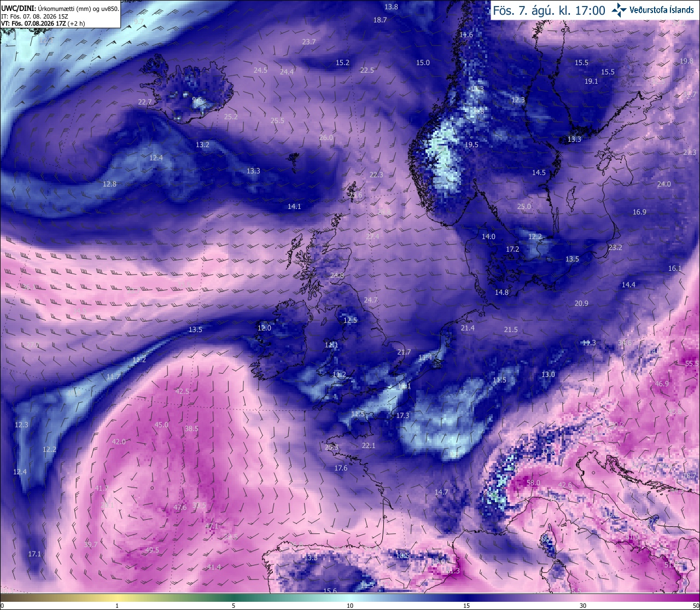Click the 15 tick on the color legend

[x=466, y=606]
